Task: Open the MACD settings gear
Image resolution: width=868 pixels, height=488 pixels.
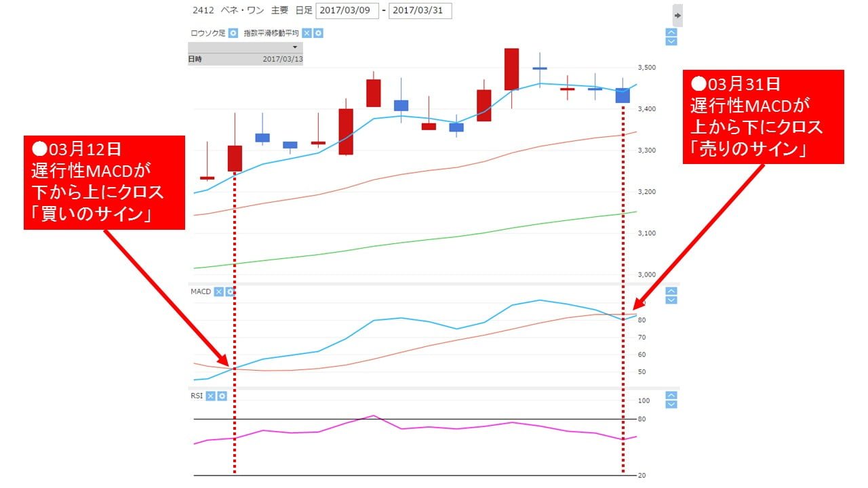Action: (230, 291)
